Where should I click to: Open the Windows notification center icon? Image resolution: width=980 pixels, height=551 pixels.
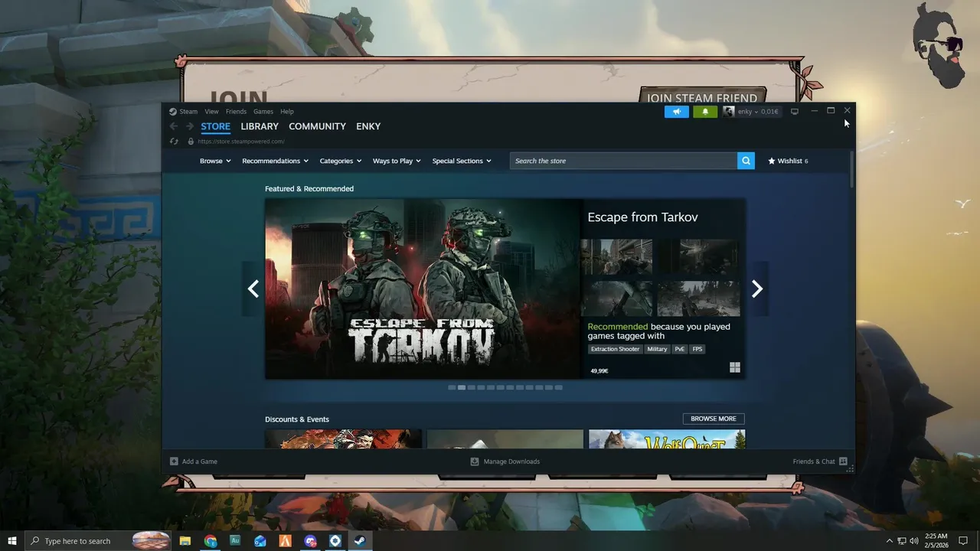(963, 541)
